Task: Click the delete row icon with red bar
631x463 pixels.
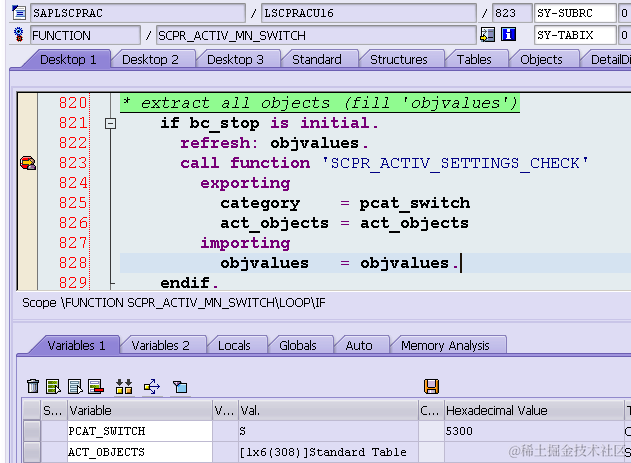Action: [x=96, y=386]
